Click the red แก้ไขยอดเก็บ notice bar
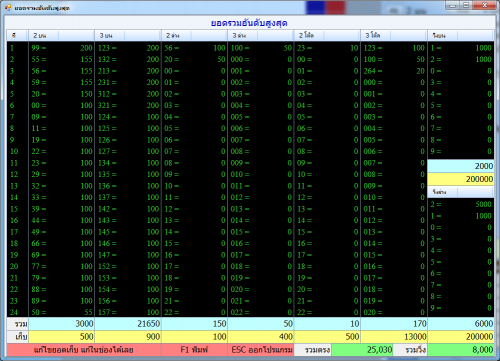This screenshot has width=500, height=361. [84, 350]
